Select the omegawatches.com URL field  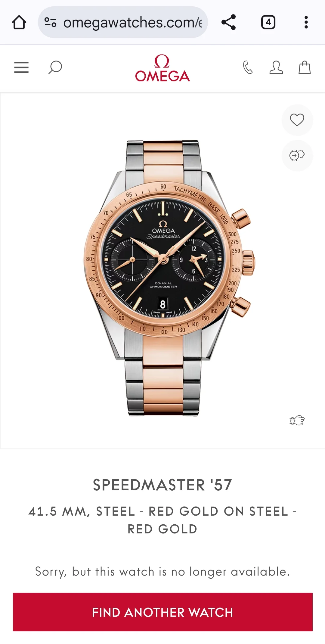pos(123,22)
